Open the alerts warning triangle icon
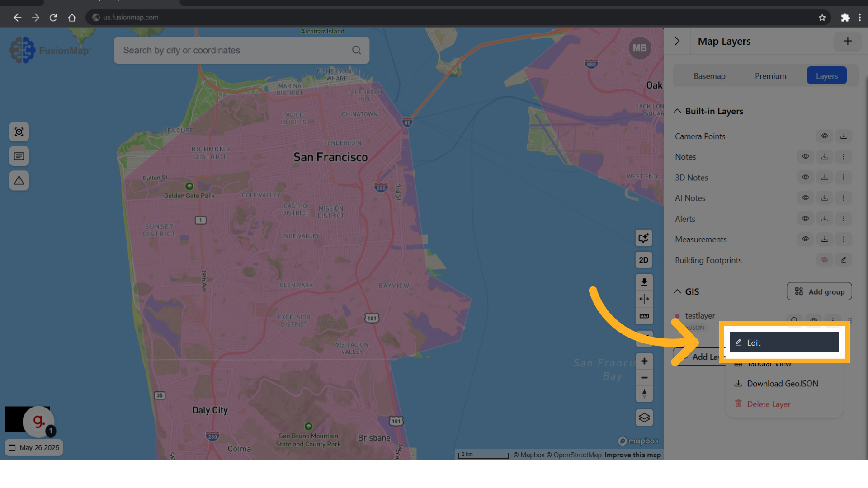Image resolution: width=868 pixels, height=488 pixels. coord(19,181)
